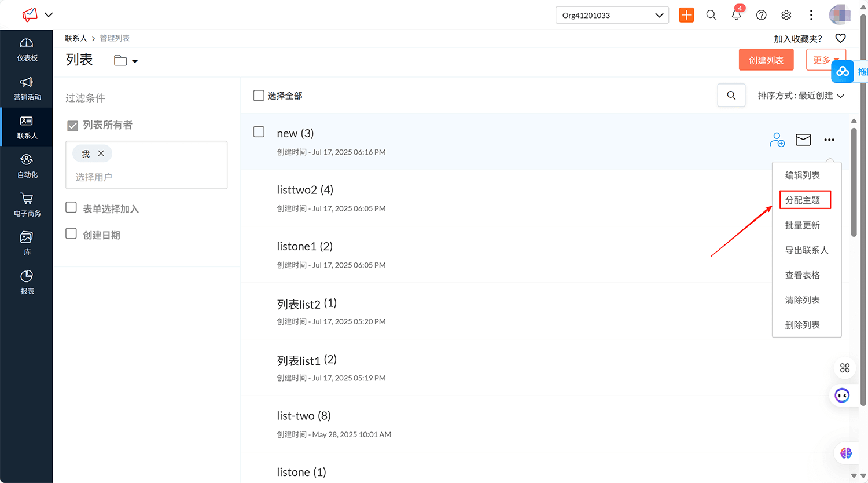The height and width of the screenshot is (483, 868).
Task: Choose 导出联系人 in the context menu
Action: click(806, 250)
